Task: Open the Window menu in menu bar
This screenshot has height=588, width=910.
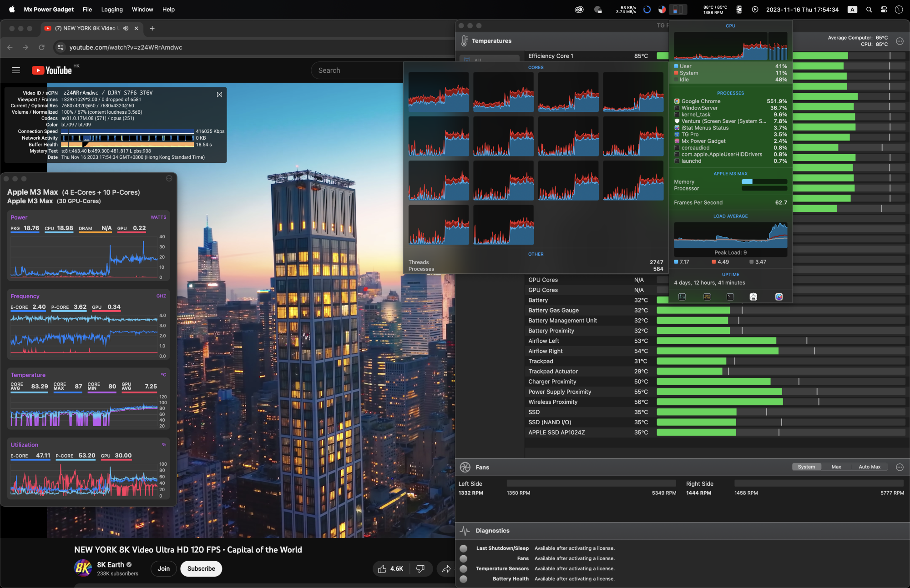Action: [x=142, y=10]
